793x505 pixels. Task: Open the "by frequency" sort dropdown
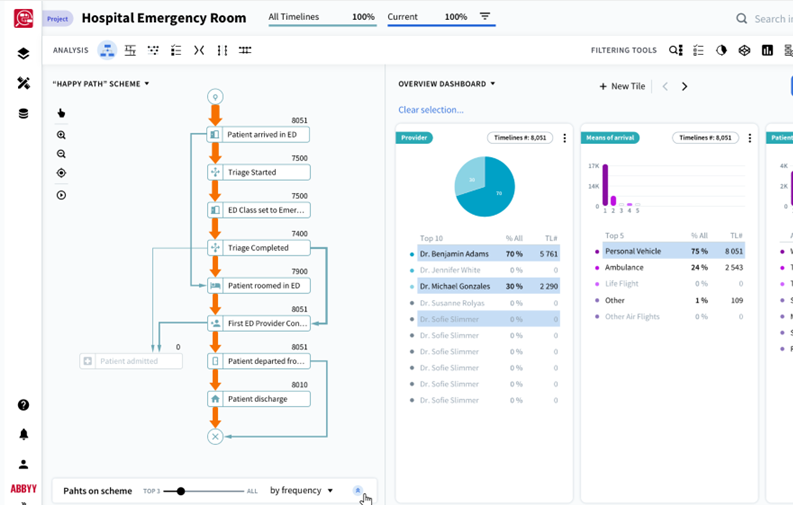(x=301, y=491)
